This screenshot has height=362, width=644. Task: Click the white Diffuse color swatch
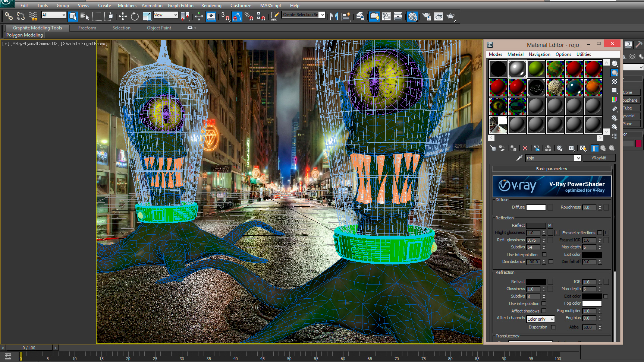pyautogui.click(x=536, y=207)
